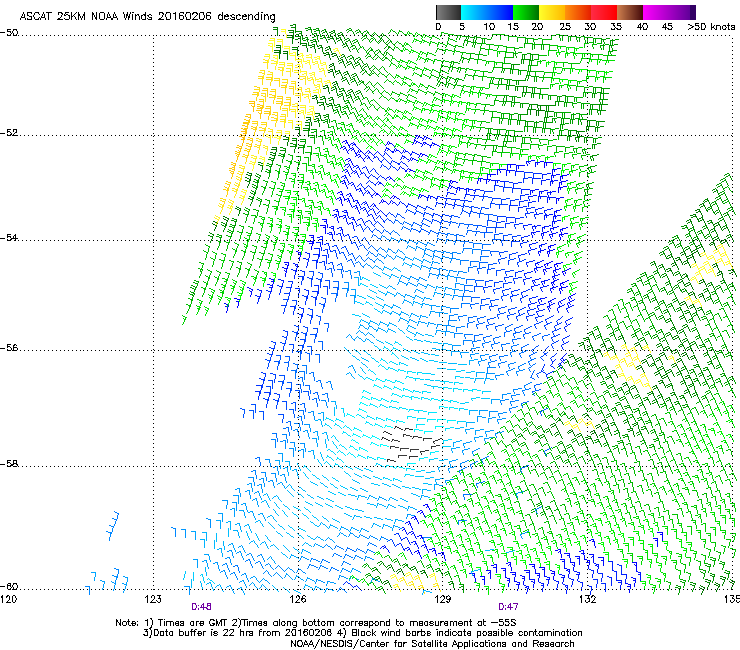The height and width of the screenshot is (650, 740).
Task: Click the purple '0:48' swath time label
Action: coord(202,607)
